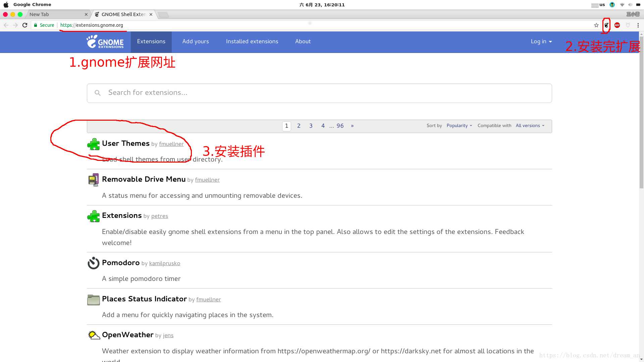Image resolution: width=644 pixels, height=362 pixels.
Task: Open the Add yours page
Action: click(x=196, y=42)
